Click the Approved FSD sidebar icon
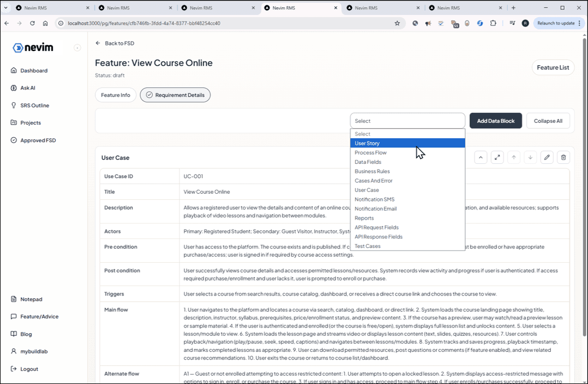The width and height of the screenshot is (588, 384). [x=38, y=140]
